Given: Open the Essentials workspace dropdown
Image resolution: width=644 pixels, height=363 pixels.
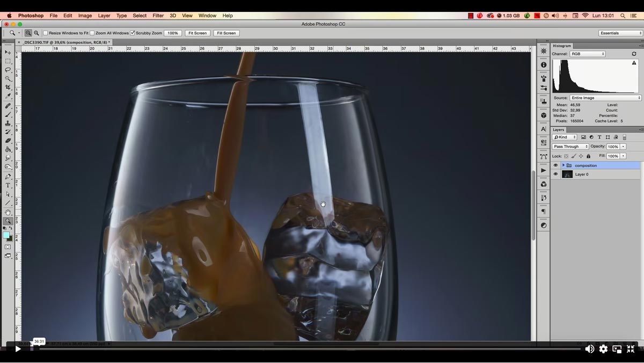Looking at the screenshot, I should click(620, 33).
